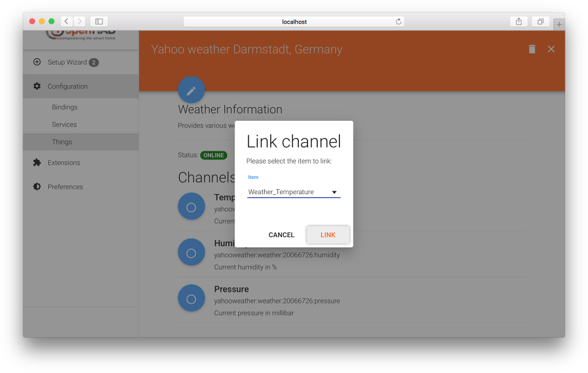Edit thing with the pencil button

coord(191,90)
